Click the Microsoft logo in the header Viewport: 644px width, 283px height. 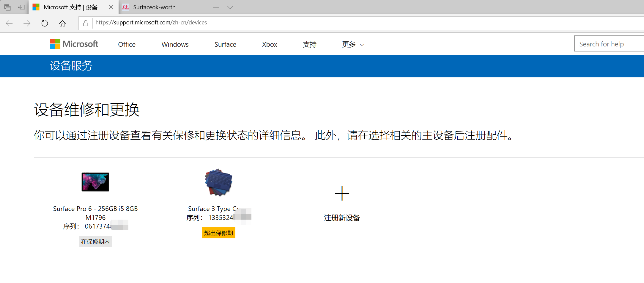74,44
